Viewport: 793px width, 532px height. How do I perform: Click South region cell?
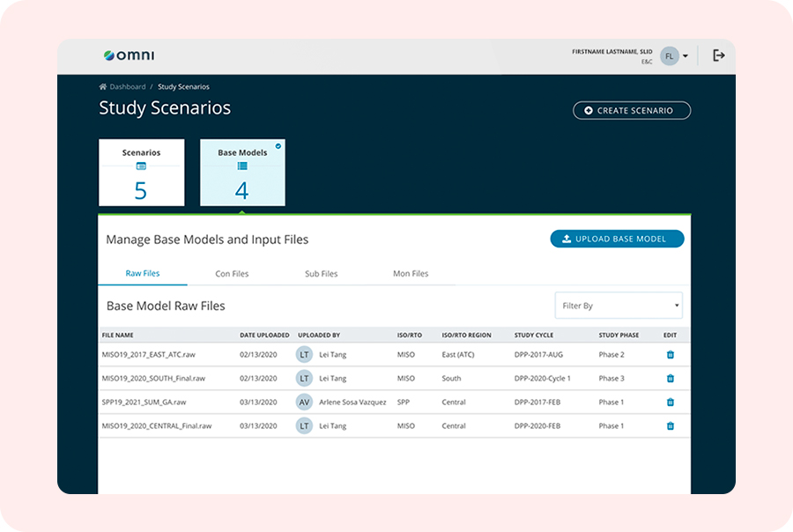451,378
